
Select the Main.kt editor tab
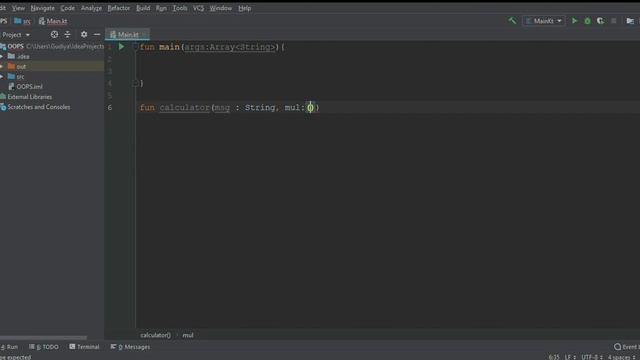coord(127,35)
